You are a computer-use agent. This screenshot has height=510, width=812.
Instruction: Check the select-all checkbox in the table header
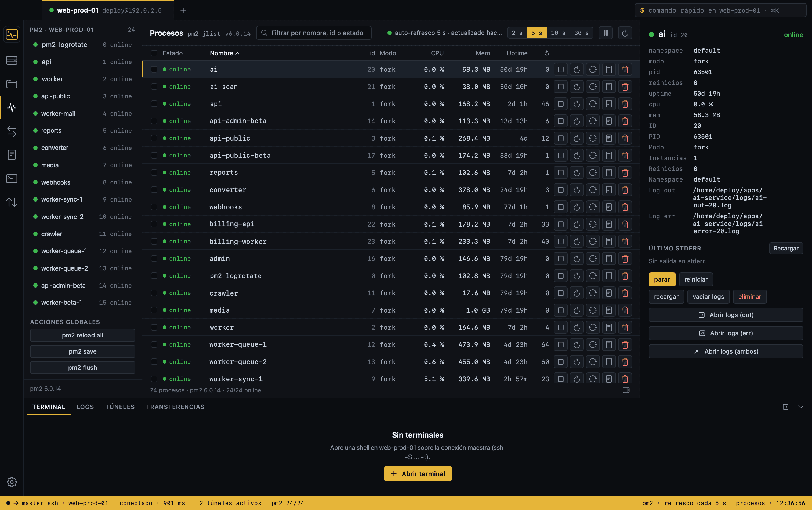tap(154, 53)
